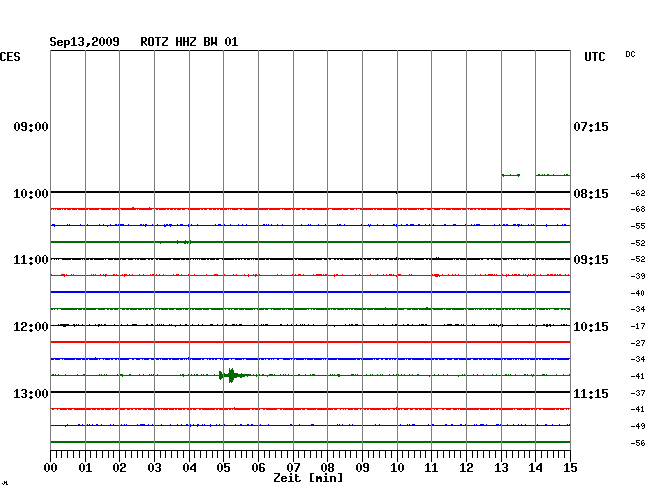The image size is (650, 494).
Task: Click the "01" minute axis label
Action: (x=85, y=468)
